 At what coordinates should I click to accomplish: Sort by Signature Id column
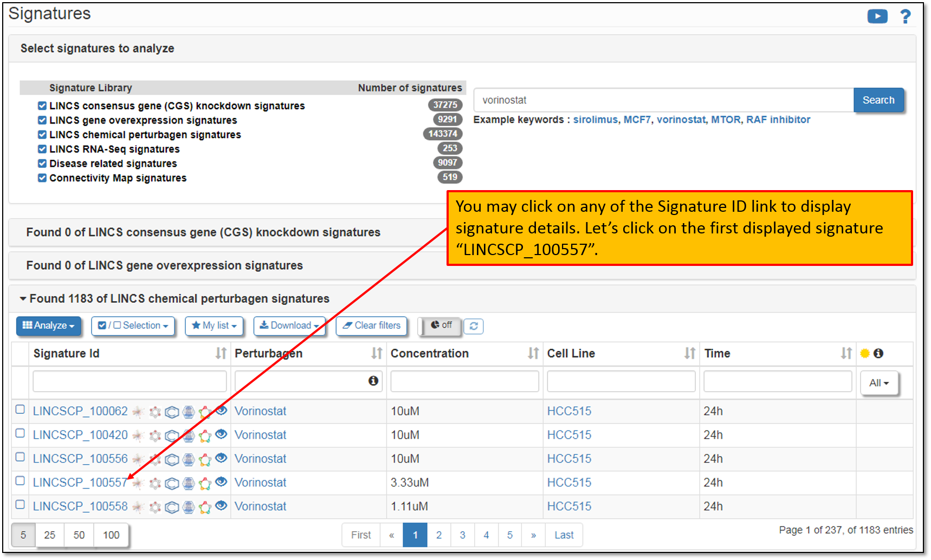221,354
